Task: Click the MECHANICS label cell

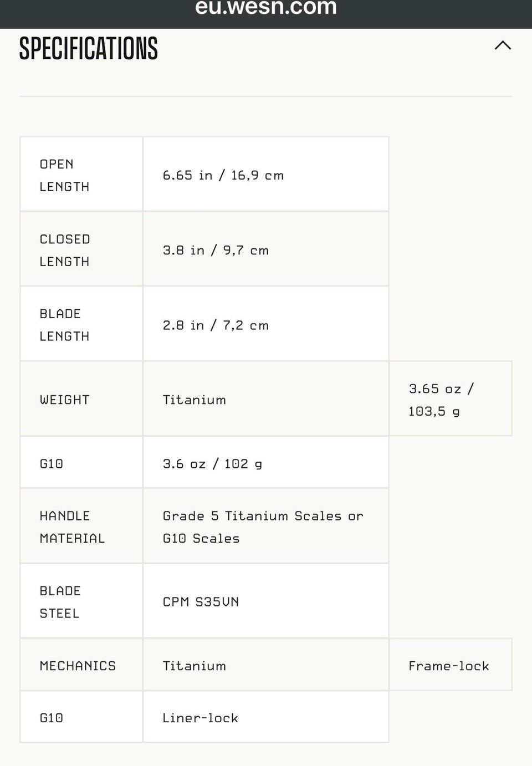Action: tap(81, 665)
